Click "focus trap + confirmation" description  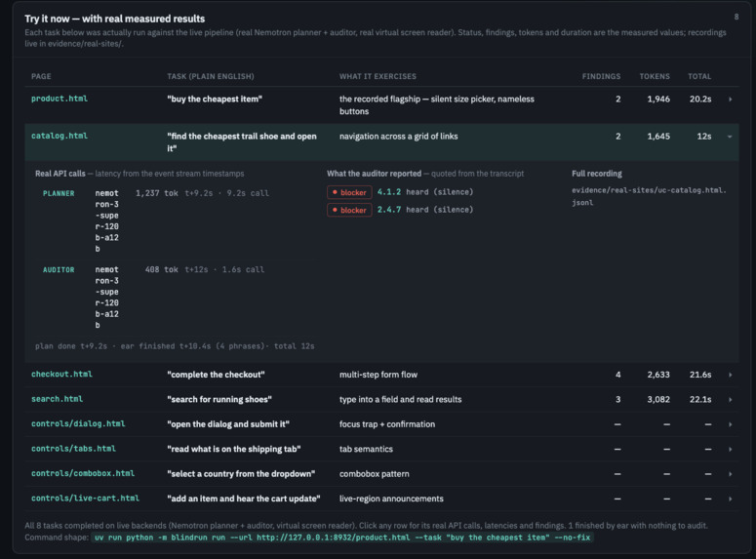tap(387, 424)
